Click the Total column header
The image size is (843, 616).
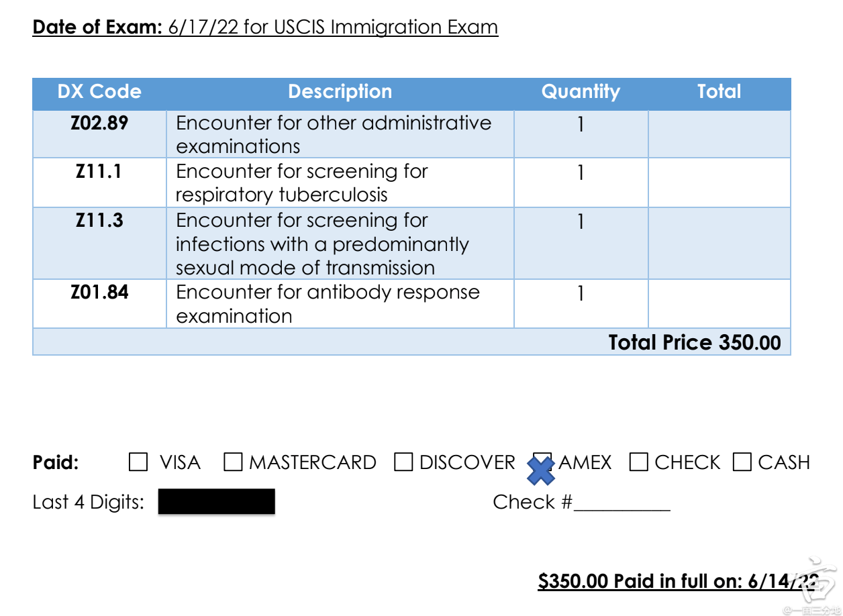[719, 92]
